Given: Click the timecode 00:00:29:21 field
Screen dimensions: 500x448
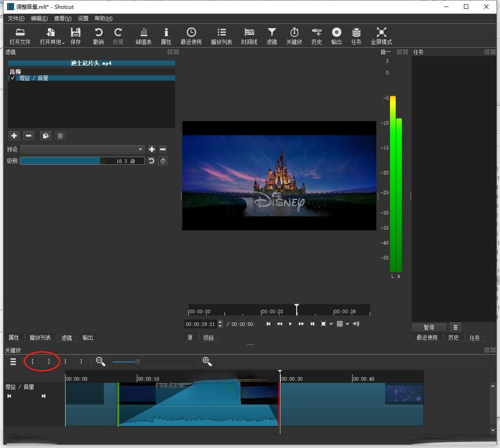Looking at the screenshot, I should click(201, 324).
